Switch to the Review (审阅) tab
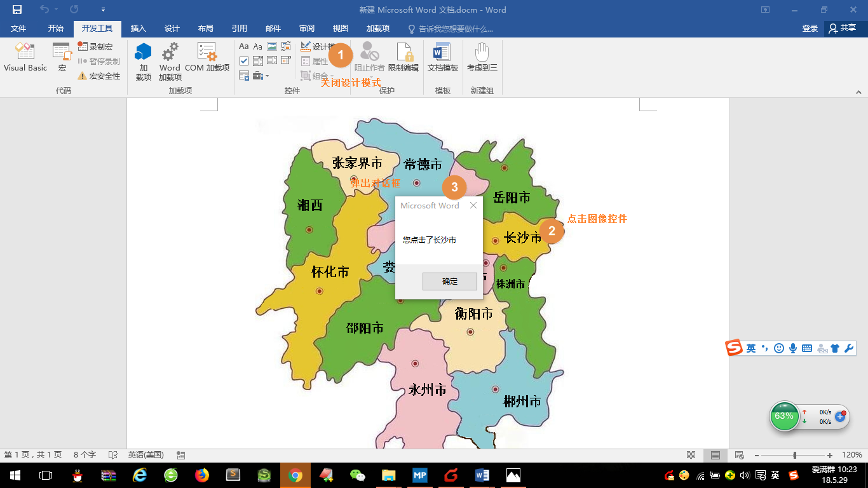The height and width of the screenshot is (488, 868). click(307, 29)
